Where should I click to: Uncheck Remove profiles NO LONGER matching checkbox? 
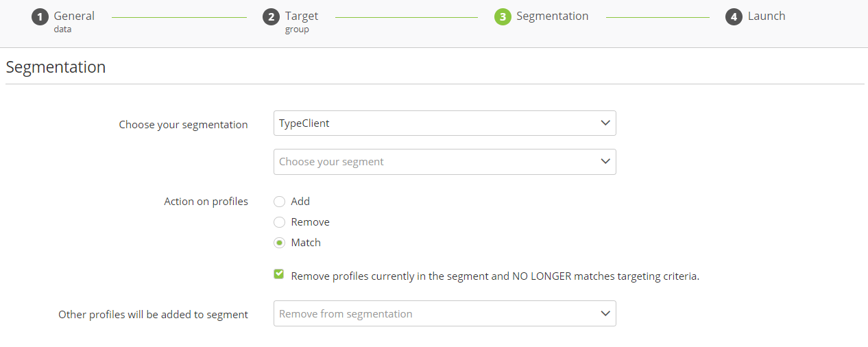279,274
